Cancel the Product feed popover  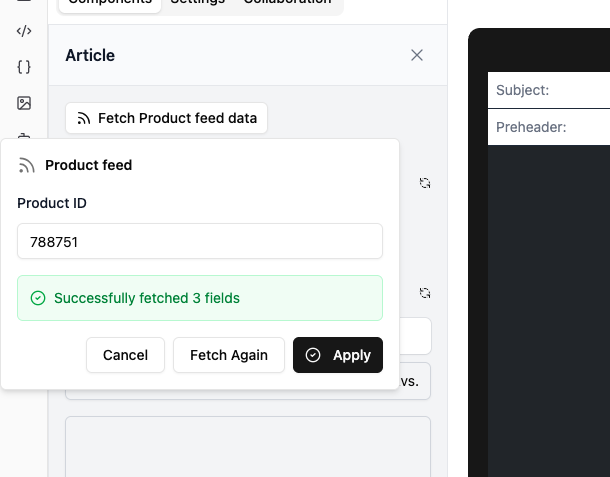click(125, 355)
